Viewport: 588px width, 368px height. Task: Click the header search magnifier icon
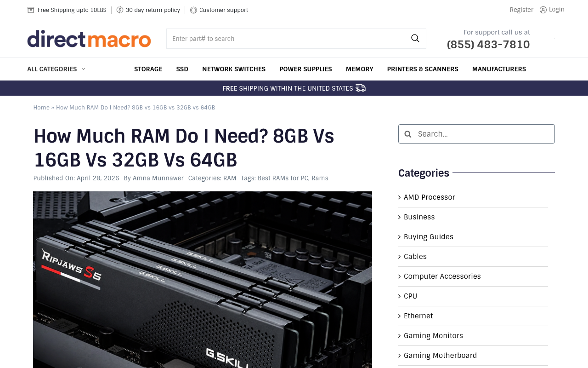[x=415, y=39]
